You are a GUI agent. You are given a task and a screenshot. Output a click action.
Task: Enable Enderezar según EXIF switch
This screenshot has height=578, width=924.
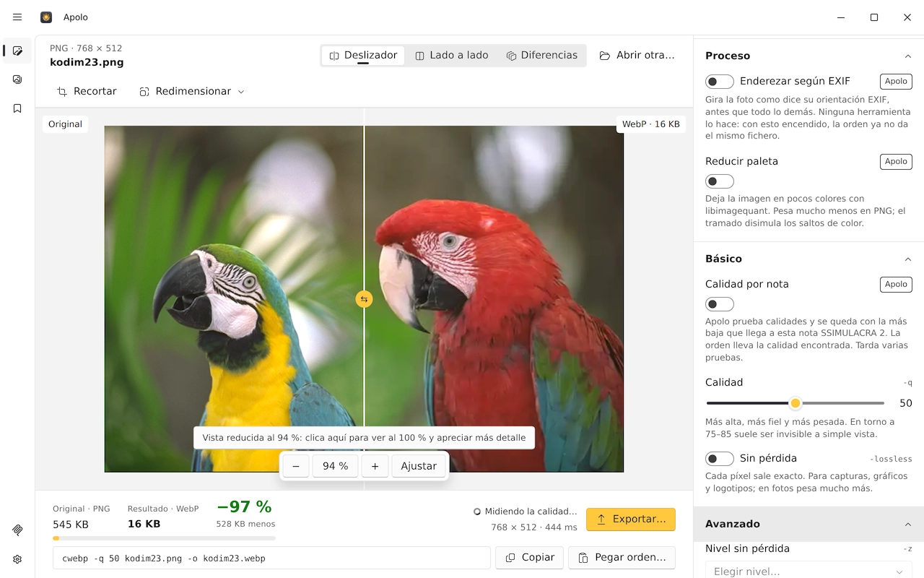[720, 82]
